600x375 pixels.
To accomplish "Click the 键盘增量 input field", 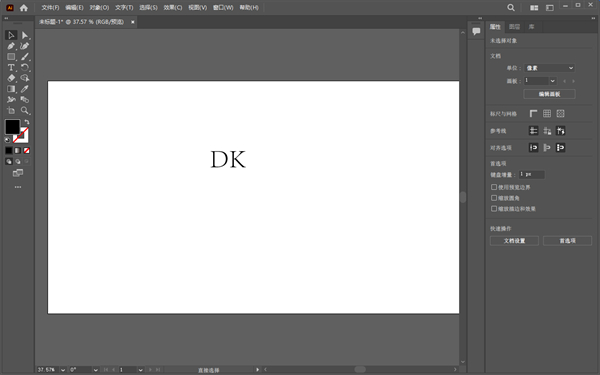I will coord(532,174).
